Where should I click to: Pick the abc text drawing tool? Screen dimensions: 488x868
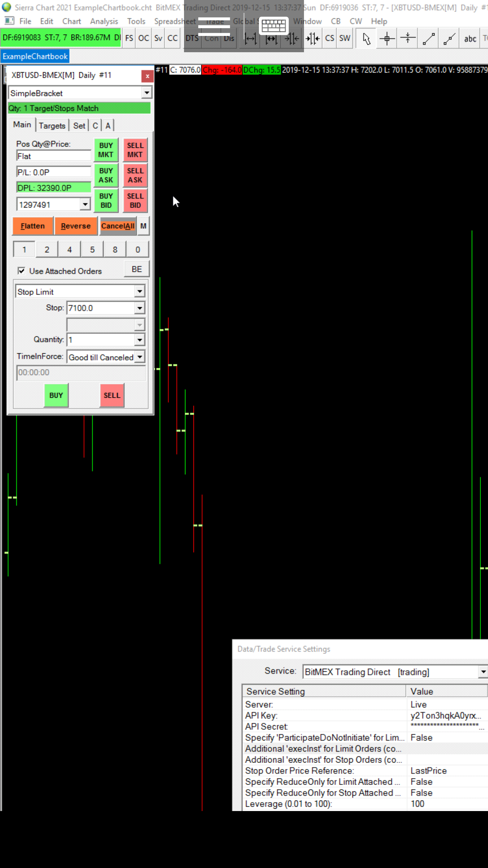(470, 38)
